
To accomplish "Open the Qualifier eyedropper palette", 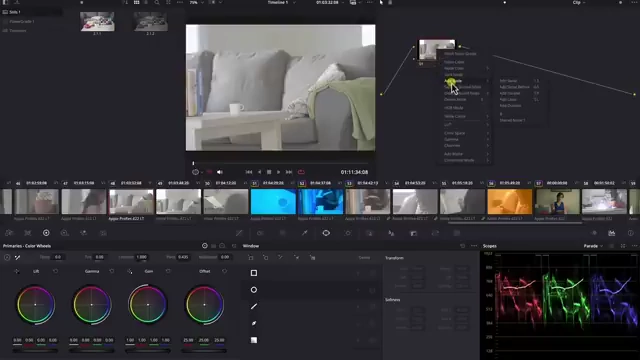I will point(304,233).
